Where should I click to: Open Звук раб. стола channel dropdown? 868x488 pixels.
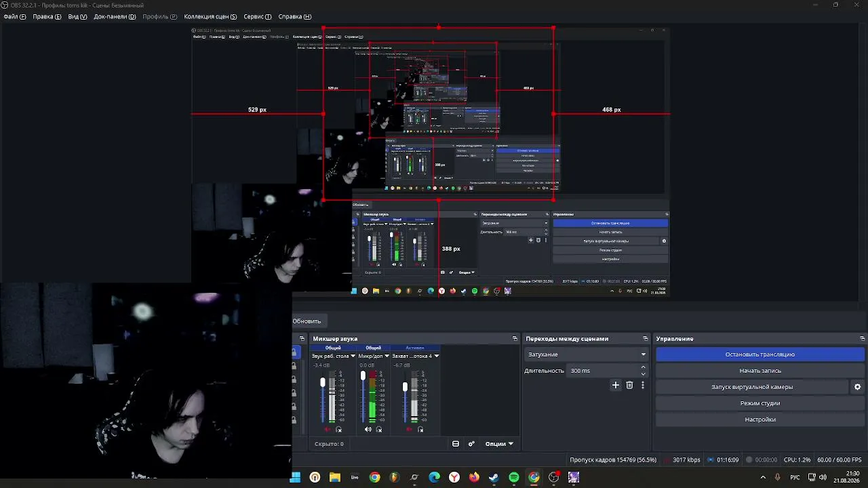pos(353,356)
